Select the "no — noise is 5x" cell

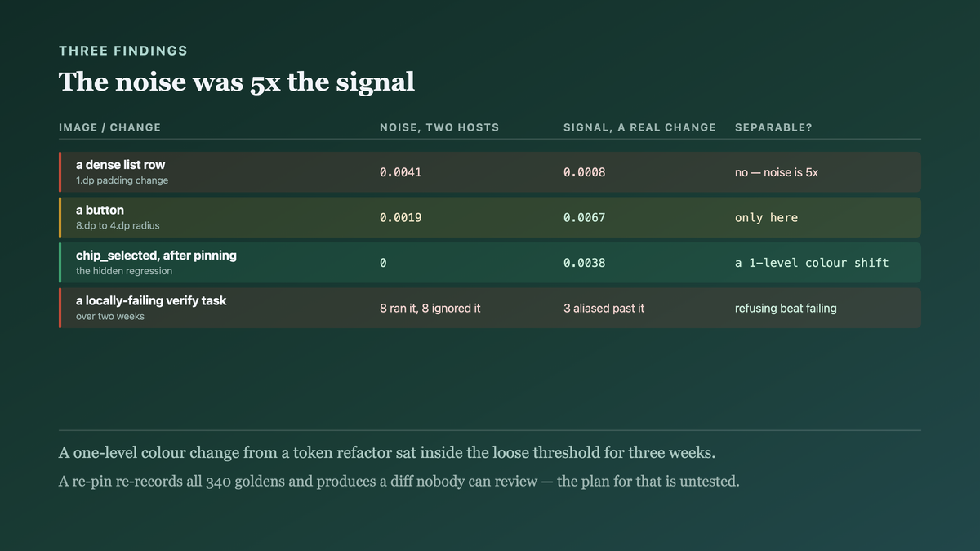pos(777,172)
